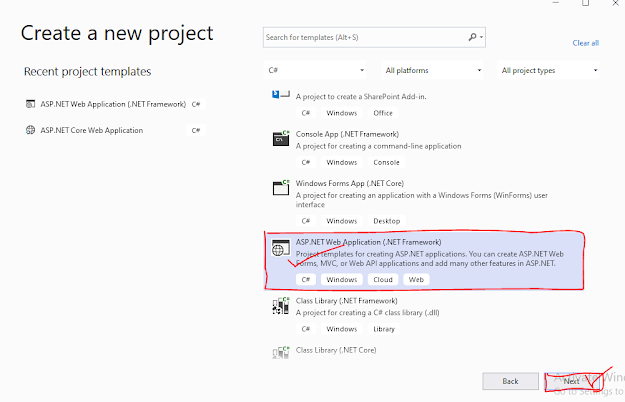The image size is (625, 402).
Task: Click the SharePoint Add-in template icon
Action: pyautogui.click(x=281, y=94)
